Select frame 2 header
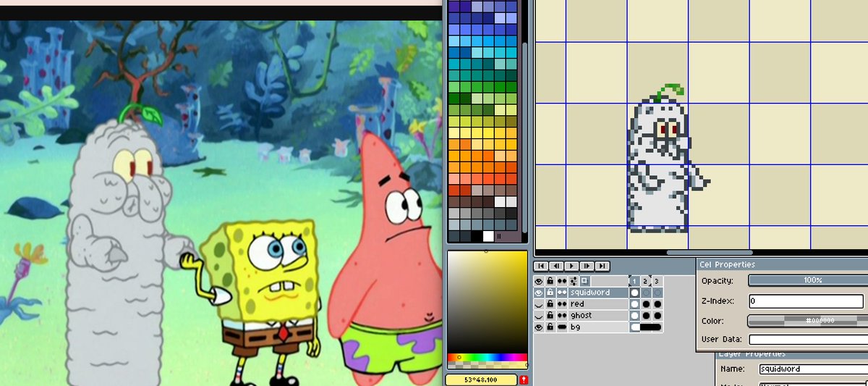The height and width of the screenshot is (386, 868). 646,281
